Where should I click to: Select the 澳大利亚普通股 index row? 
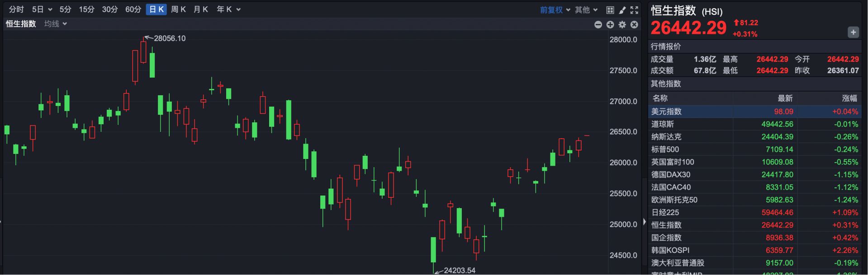pos(754,263)
